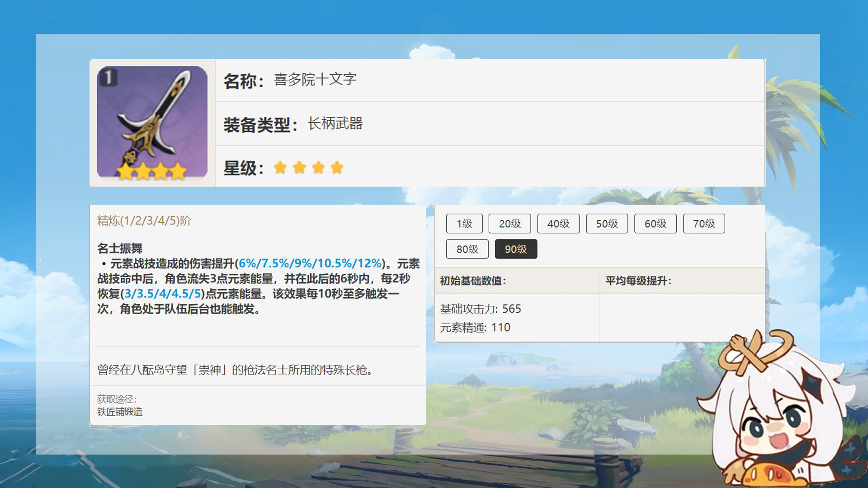Click the weapon lore description sentence
The image size is (868, 488).
pyautogui.click(x=235, y=370)
